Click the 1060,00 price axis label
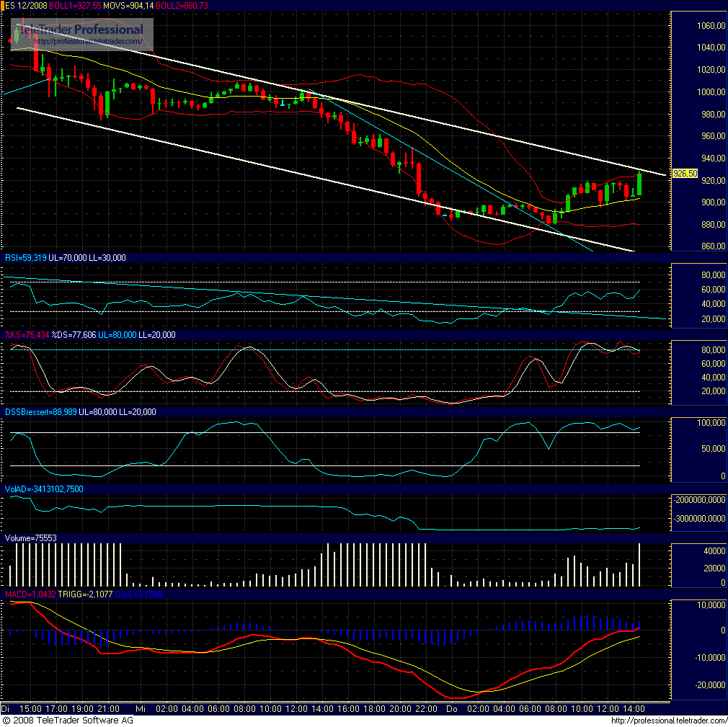Viewport: 728px width, 727px height. coord(711,25)
